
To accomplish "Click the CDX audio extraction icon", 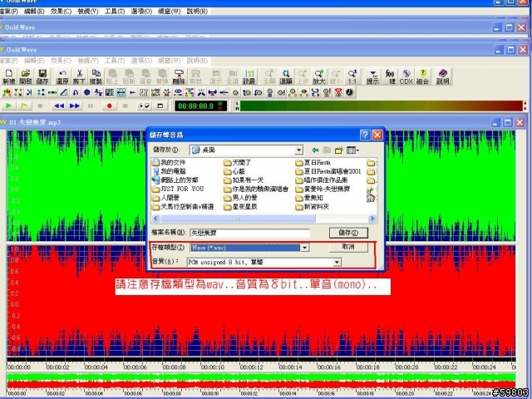I will pos(406,76).
